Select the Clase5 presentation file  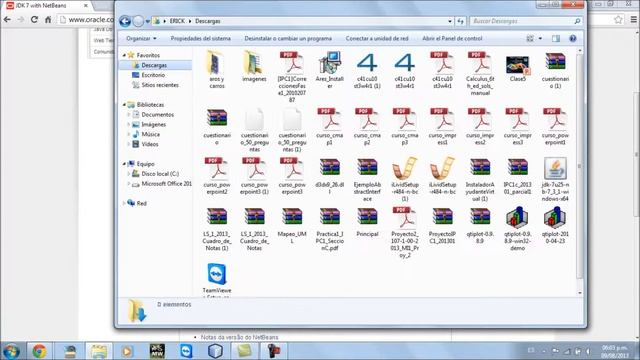pyautogui.click(x=518, y=64)
